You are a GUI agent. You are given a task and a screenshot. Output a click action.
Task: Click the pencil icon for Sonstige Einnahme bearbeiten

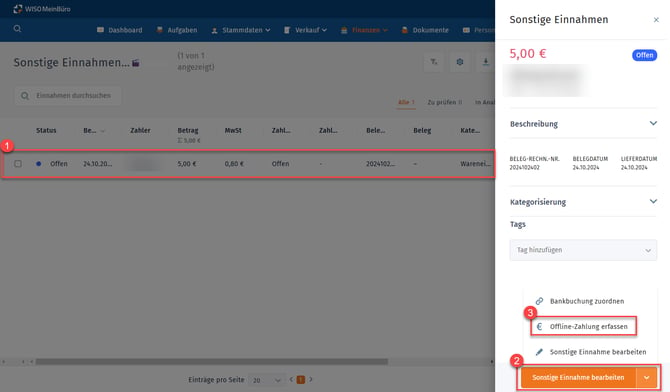click(539, 352)
